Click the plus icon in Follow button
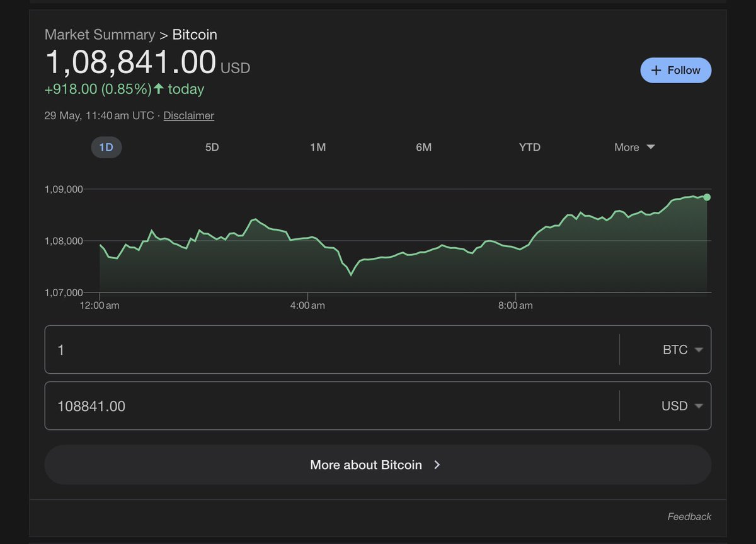756x544 pixels. click(x=656, y=71)
